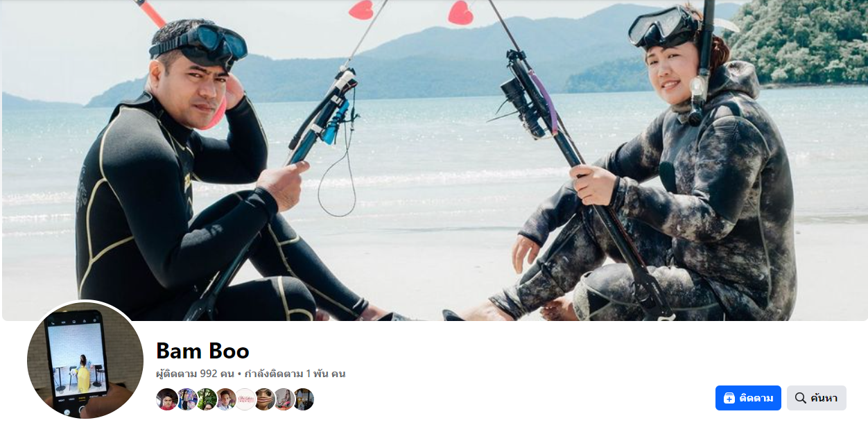
Task: Open the first follower avatar with red shirt
Action: [167, 399]
